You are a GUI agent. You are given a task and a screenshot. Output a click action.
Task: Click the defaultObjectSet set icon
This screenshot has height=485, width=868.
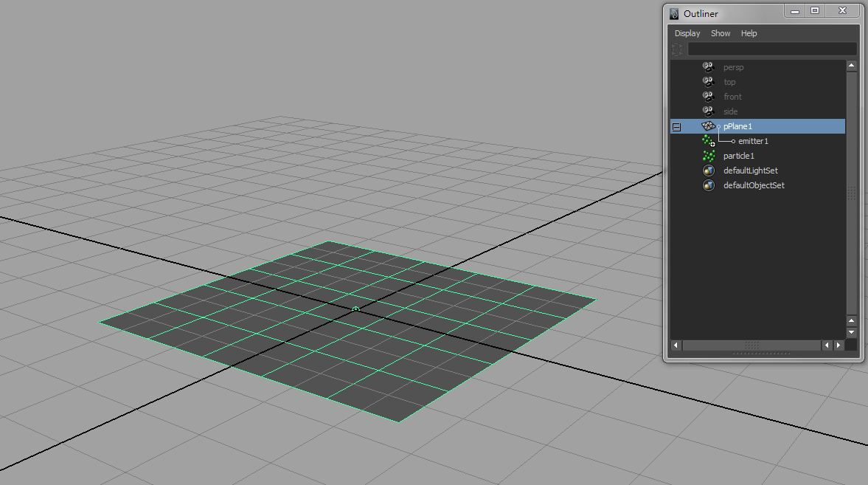pos(708,185)
